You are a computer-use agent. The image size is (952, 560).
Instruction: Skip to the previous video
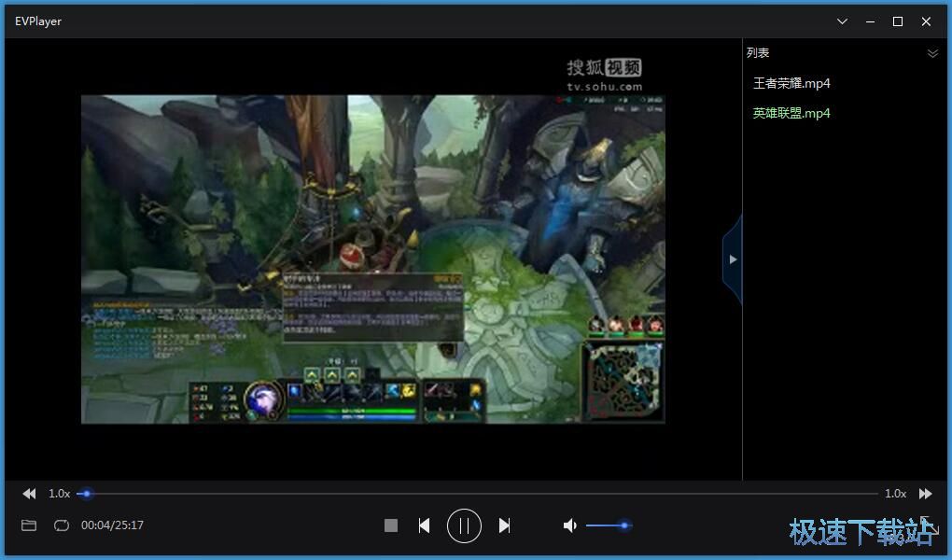point(425,525)
